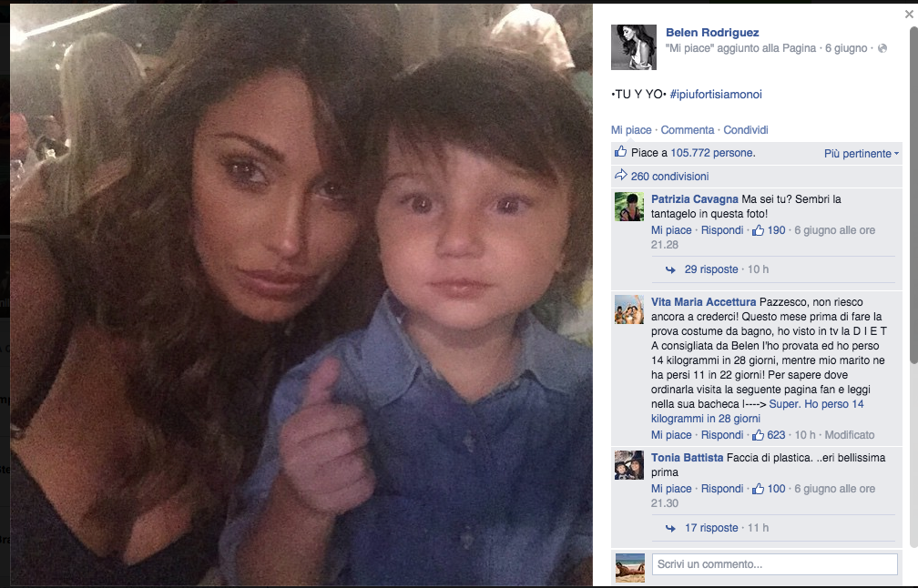Open Patrizia Cavagna's avatar

629,207
